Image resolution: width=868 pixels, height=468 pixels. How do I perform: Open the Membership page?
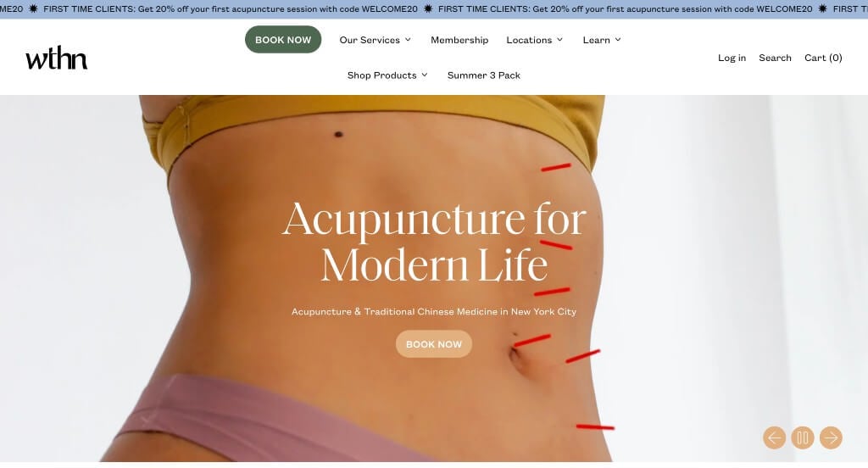pyautogui.click(x=459, y=40)
